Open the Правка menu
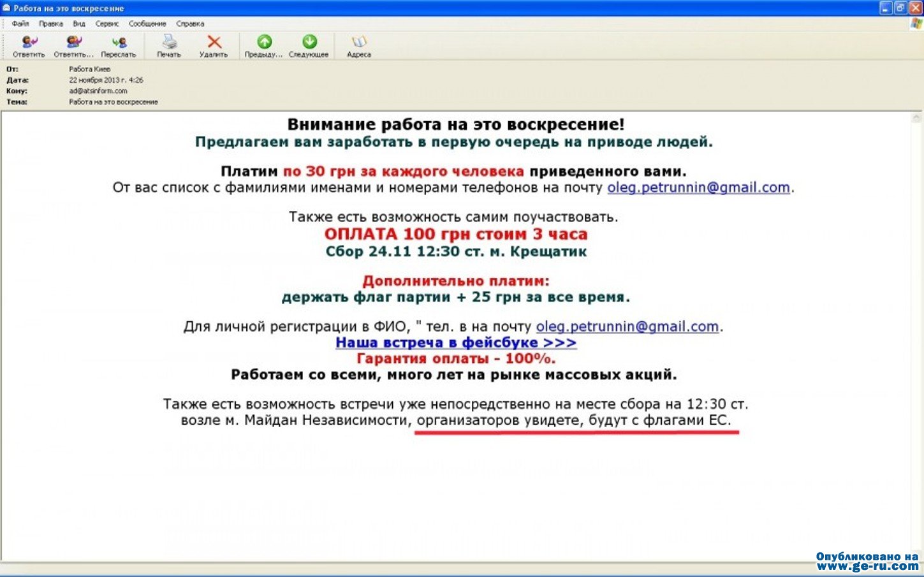 50,24
